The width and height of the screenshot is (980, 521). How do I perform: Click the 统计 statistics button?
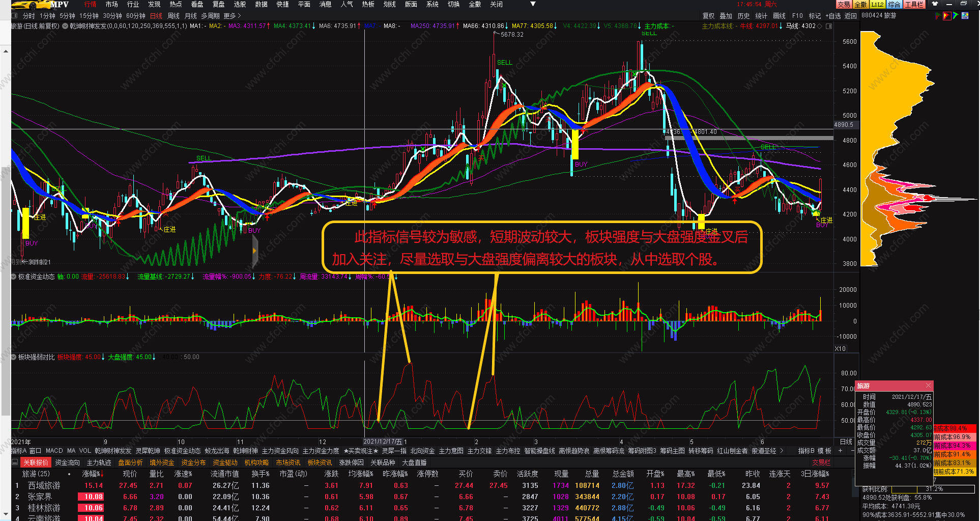[x=761, y=16]
